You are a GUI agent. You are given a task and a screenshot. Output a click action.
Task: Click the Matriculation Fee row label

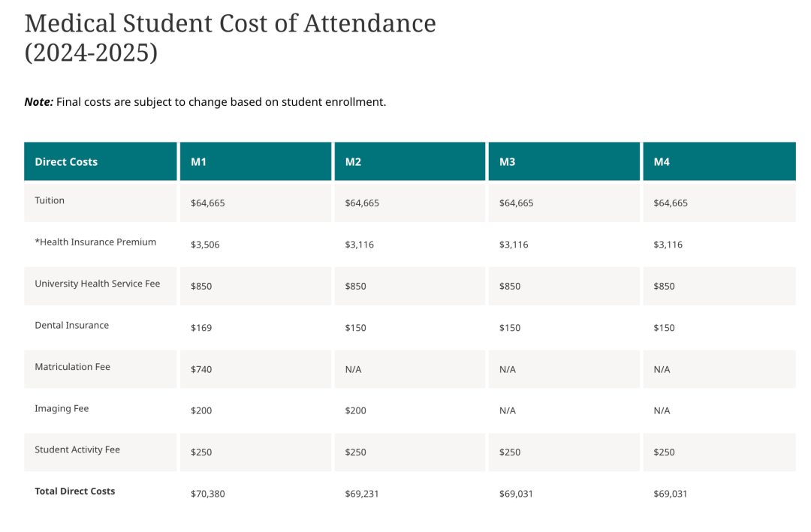point(72,367)
